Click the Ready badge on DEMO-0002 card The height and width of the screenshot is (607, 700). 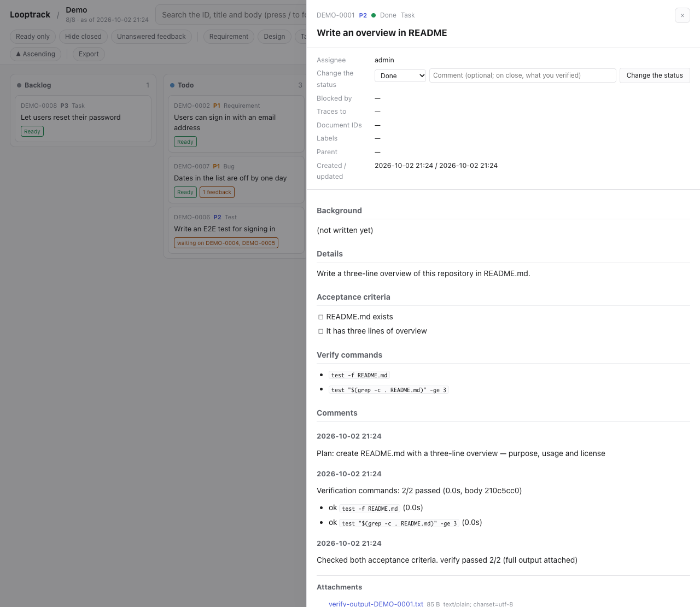[185, 142]
